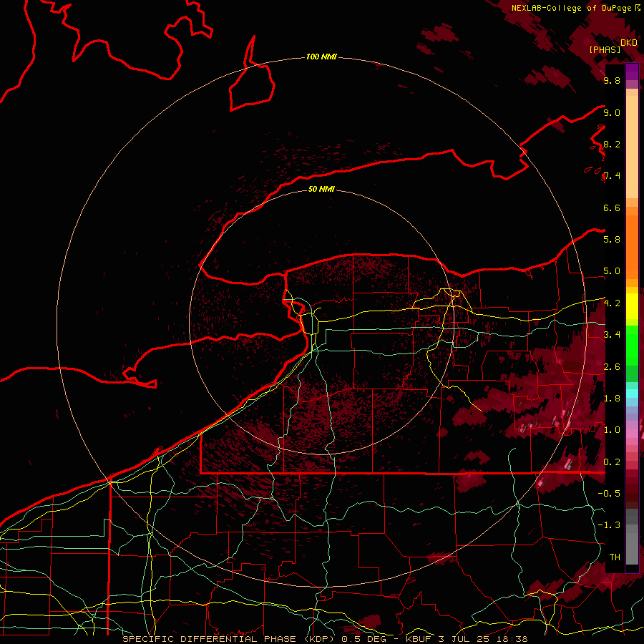Select the 5.8 value on color scale
The width and height of the screenshot is (644, 644).
(x=612, y=240)
